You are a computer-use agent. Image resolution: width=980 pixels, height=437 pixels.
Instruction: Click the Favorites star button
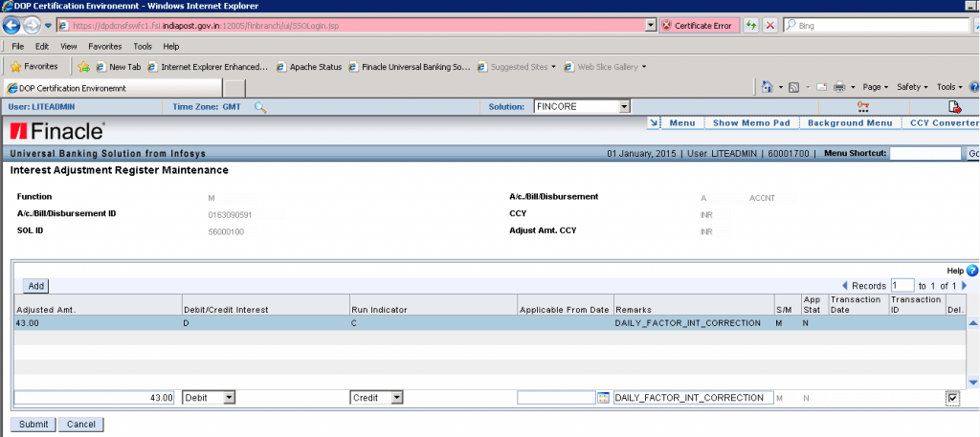34,66
